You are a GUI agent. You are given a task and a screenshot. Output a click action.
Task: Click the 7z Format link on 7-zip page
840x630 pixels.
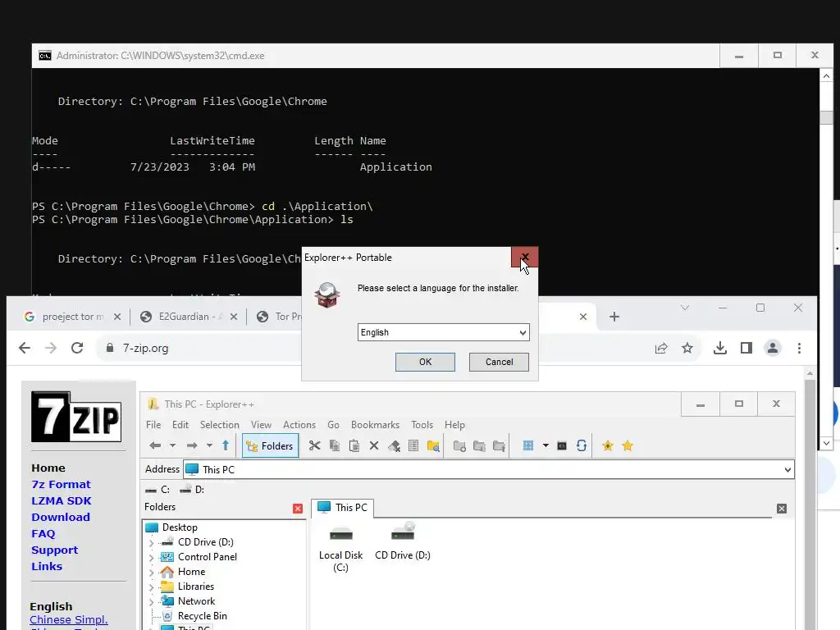(x=61, y=484)
